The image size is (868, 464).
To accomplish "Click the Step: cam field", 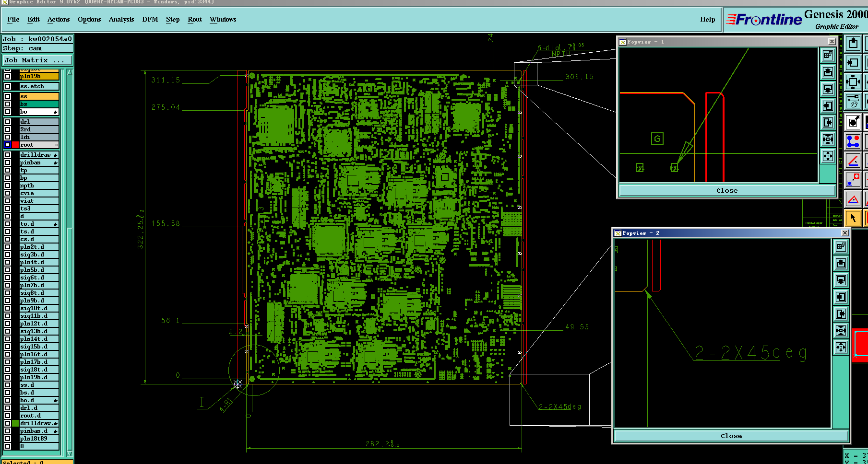I will pyautogui.click(x=37, y=48).
